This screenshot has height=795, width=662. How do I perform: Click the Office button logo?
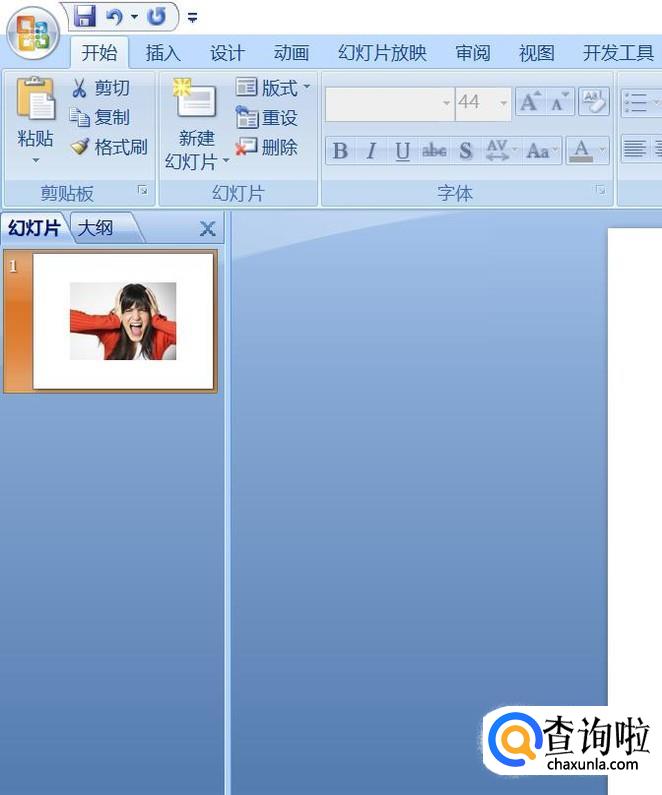(32, 34)
